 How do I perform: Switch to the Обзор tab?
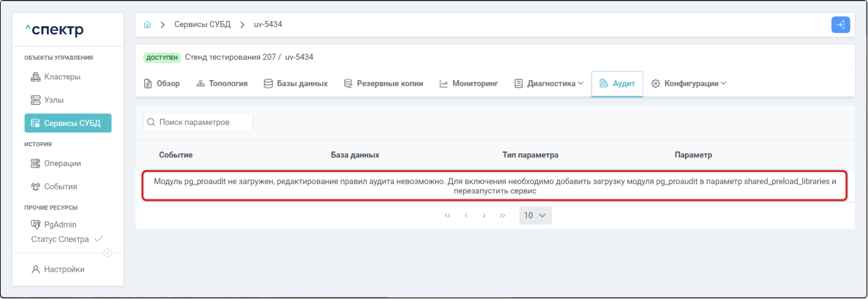(161, 84)
